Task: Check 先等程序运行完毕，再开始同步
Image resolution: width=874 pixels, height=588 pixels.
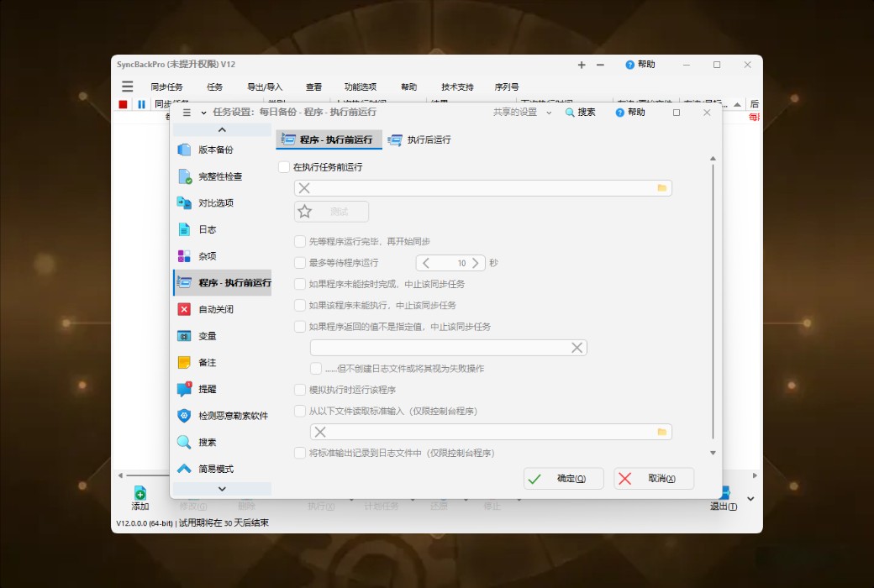Action: tap(299, 241)
